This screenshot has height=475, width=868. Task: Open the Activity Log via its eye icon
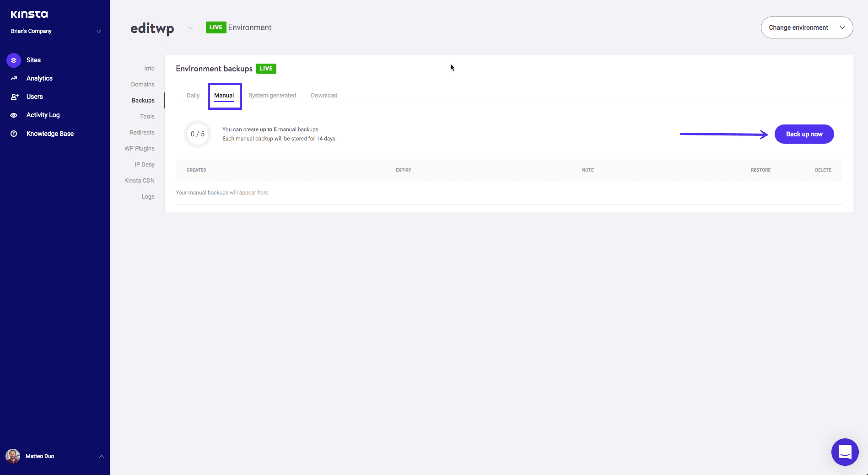tap(13, 115)
